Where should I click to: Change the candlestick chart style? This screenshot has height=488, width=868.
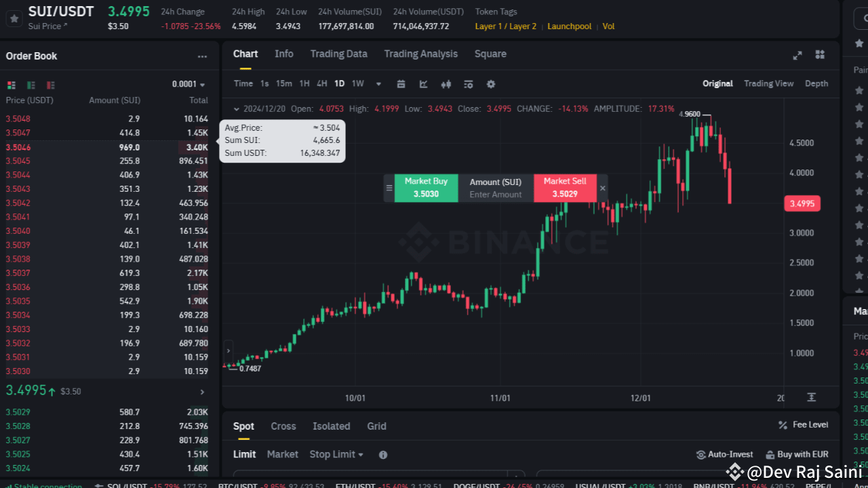[x=446, y=84]
